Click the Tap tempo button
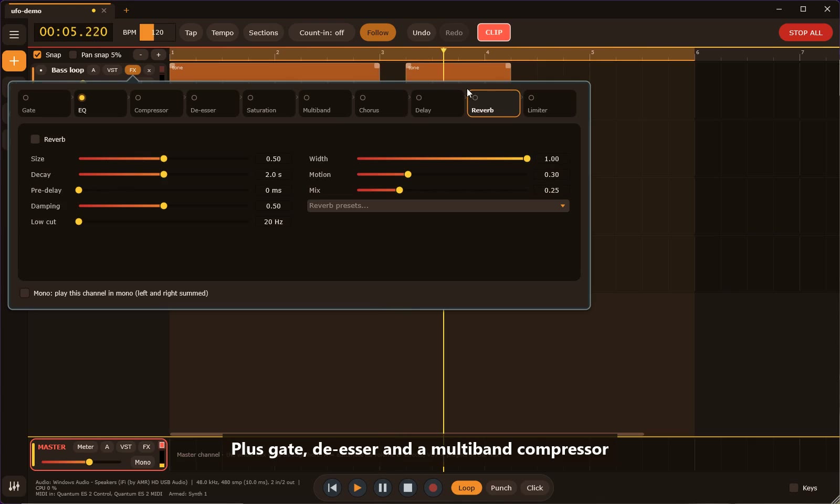The height and width of the screenshot is (504, 840). point(191,33)
